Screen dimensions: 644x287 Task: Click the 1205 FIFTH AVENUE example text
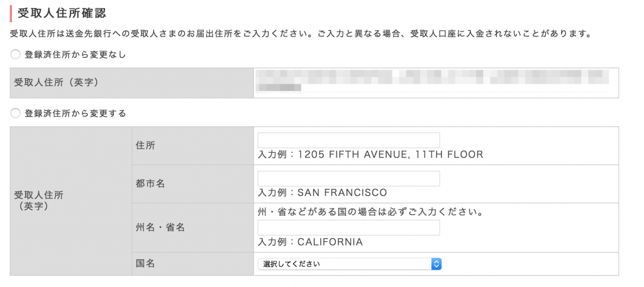(x=370, y=154)
